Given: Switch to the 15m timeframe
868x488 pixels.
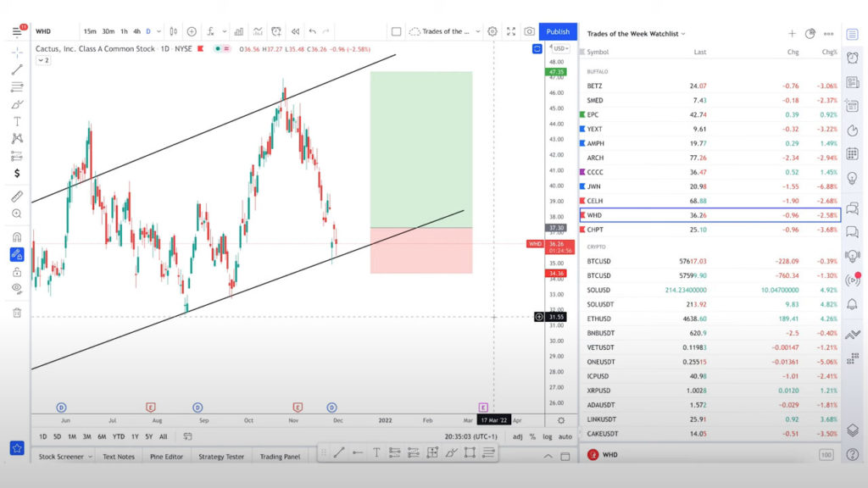Looking at the screenshot, I should point(90,31).
